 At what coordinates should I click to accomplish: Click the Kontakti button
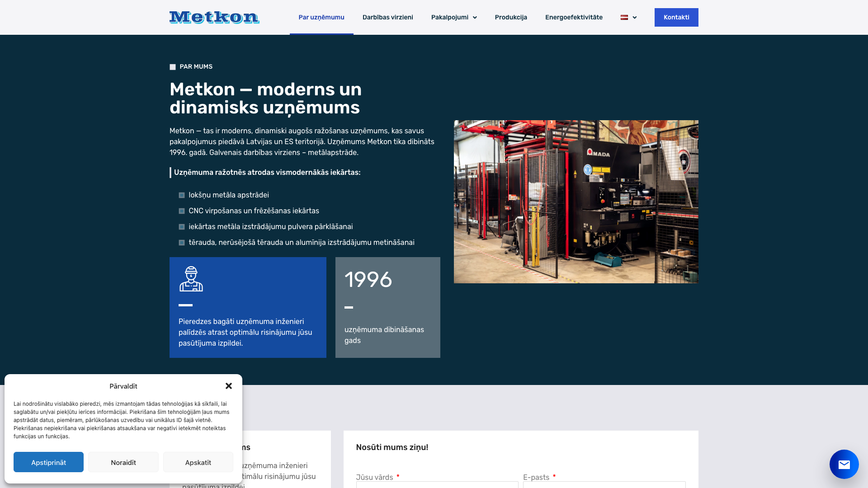[676, 17]
